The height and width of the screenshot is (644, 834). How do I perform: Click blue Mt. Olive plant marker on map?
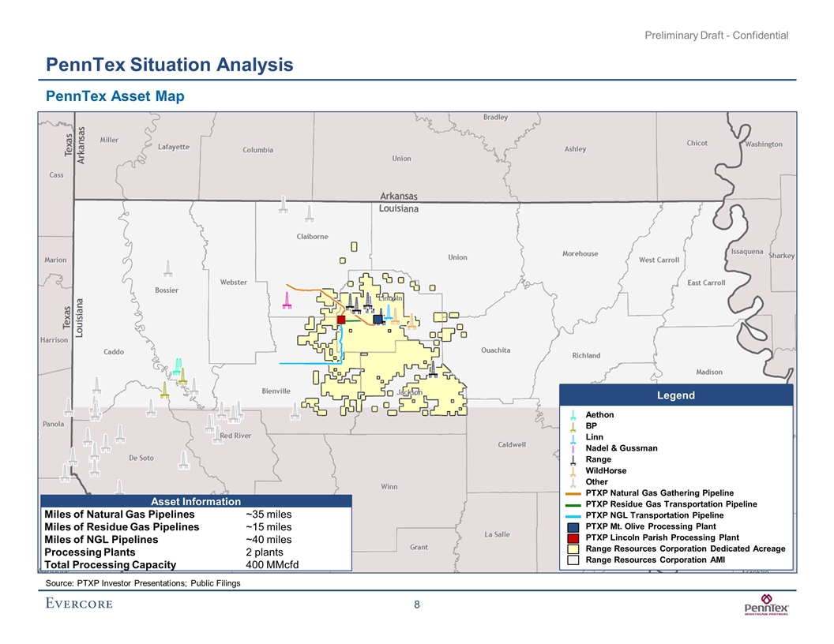[x=378, y=319]
